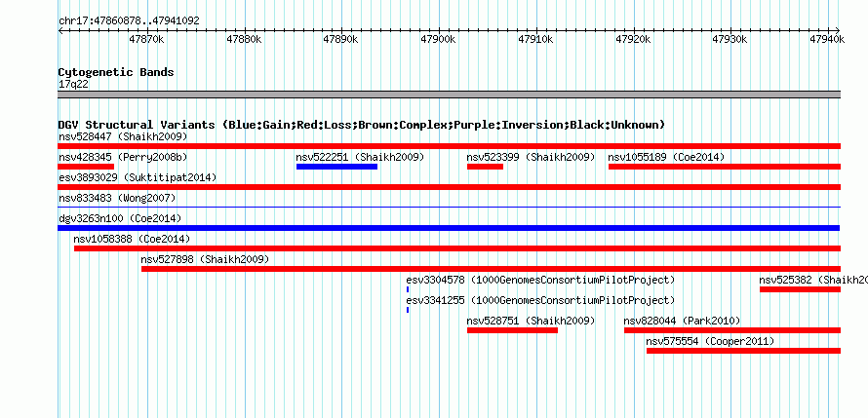The width and height of the screenshot is (868, 418).
Task: Click the esv3341255 1000GenomesConsortiumPilotProject label
Action: pos(541,300)
